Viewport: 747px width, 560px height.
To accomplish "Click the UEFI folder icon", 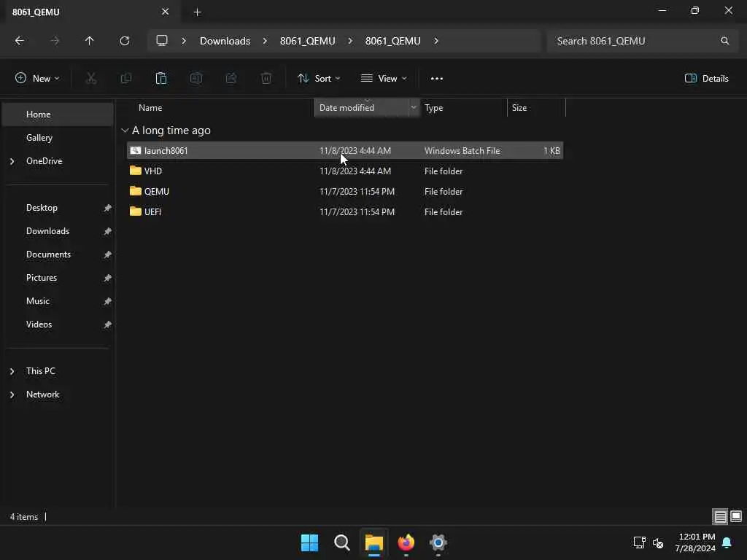I will pyautogui.click(x=135, y=211).
